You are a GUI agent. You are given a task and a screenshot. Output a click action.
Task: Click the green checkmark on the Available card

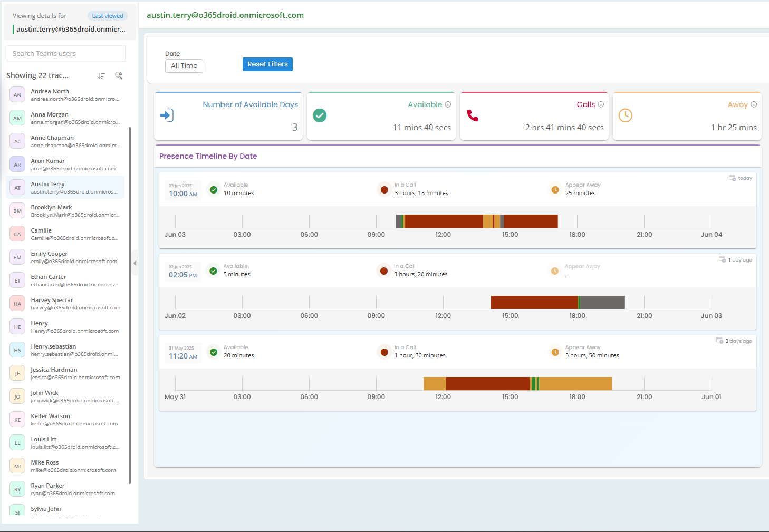(320, 115)
